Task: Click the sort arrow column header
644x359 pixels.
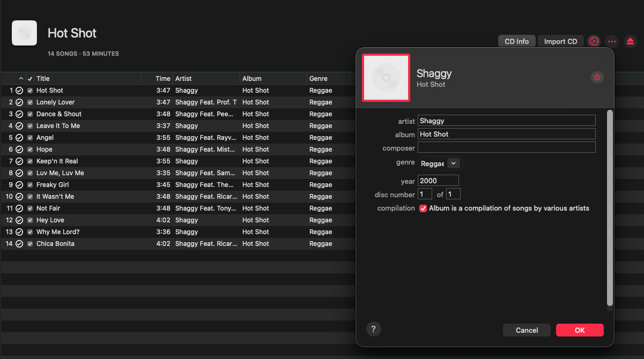Action: pos(21,79)
